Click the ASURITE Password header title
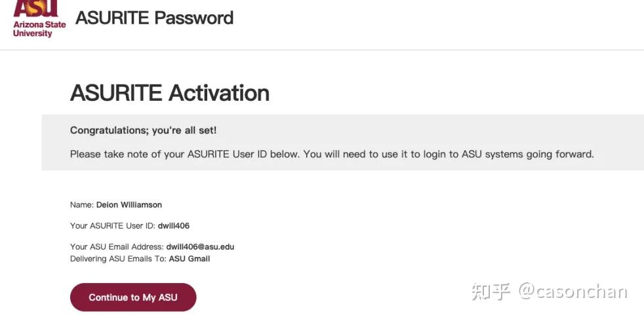Viewport: 644px width, 317px height. tap(154, 18)
